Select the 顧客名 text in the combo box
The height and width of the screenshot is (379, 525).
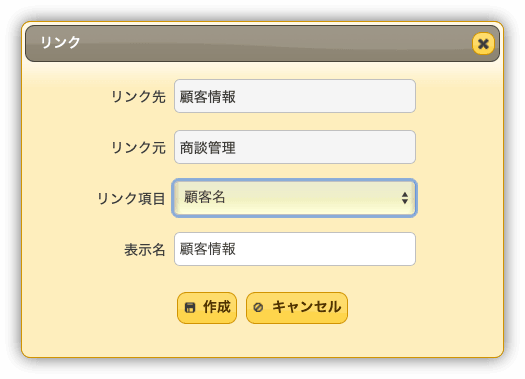pos(205,197)
